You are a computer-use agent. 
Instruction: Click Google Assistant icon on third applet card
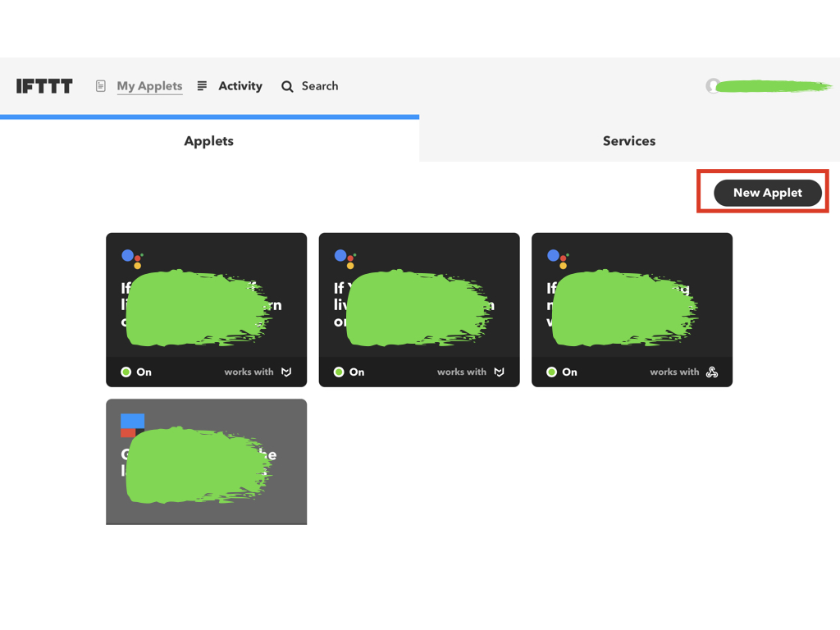[x=558, y=258]
